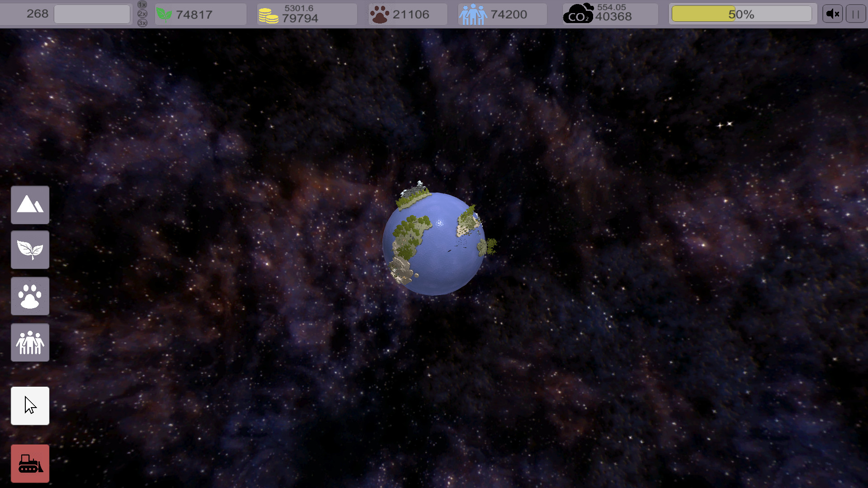Click the leaf icon showing 74817 plants
Screen dimensions: 868x488
click(x=164, y=14)
